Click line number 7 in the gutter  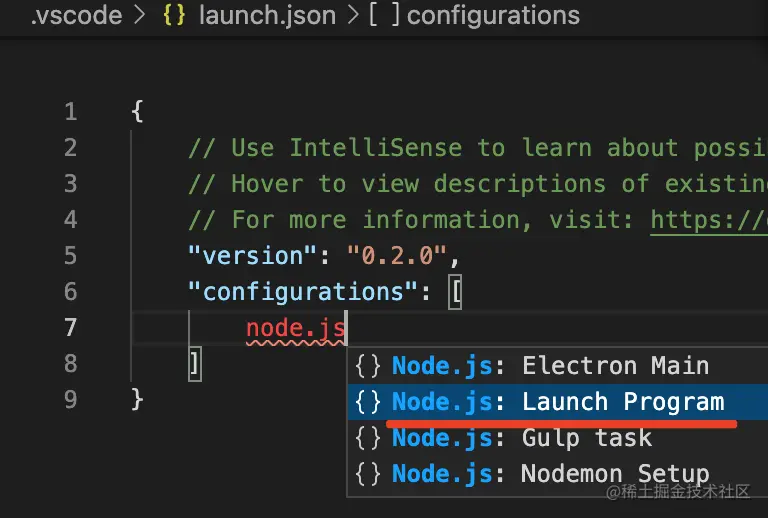click(71, 328)
